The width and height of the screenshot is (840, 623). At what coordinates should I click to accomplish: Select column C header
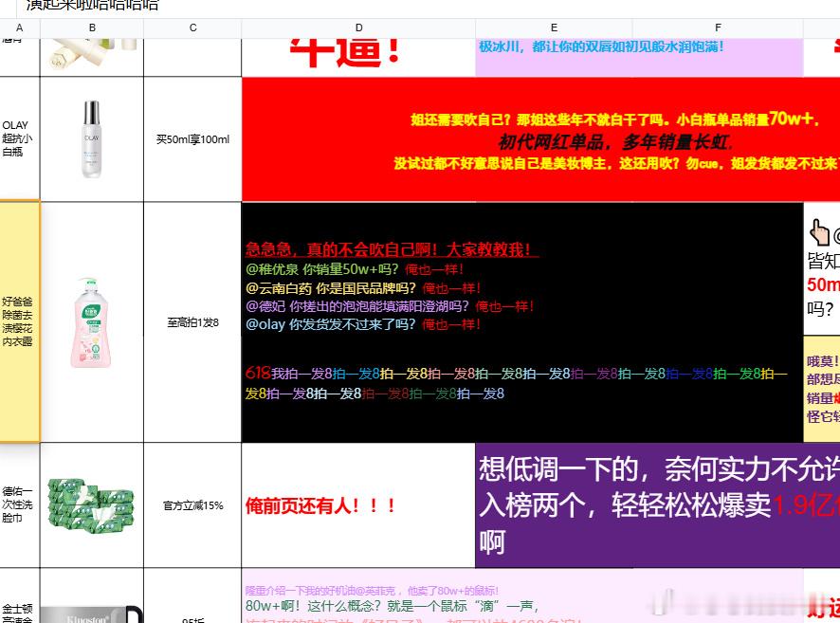pyautogui.click(x=192, y=27)
